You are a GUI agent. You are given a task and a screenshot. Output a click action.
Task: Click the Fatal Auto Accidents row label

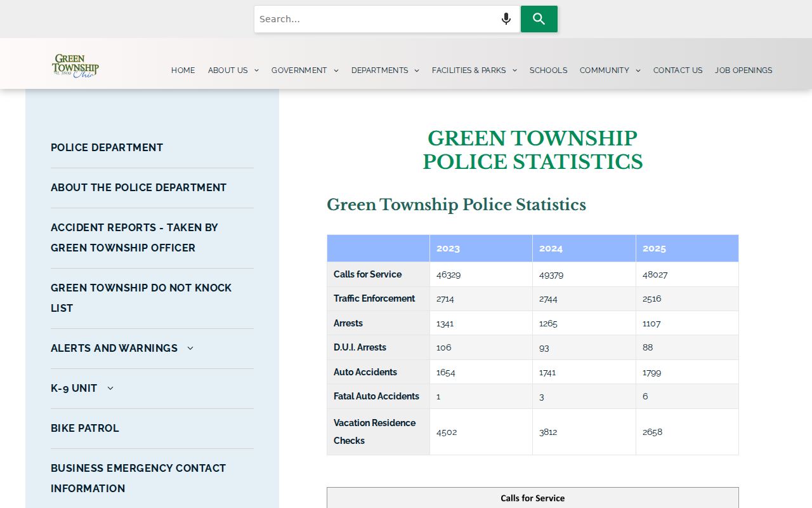tap(377, 396)
